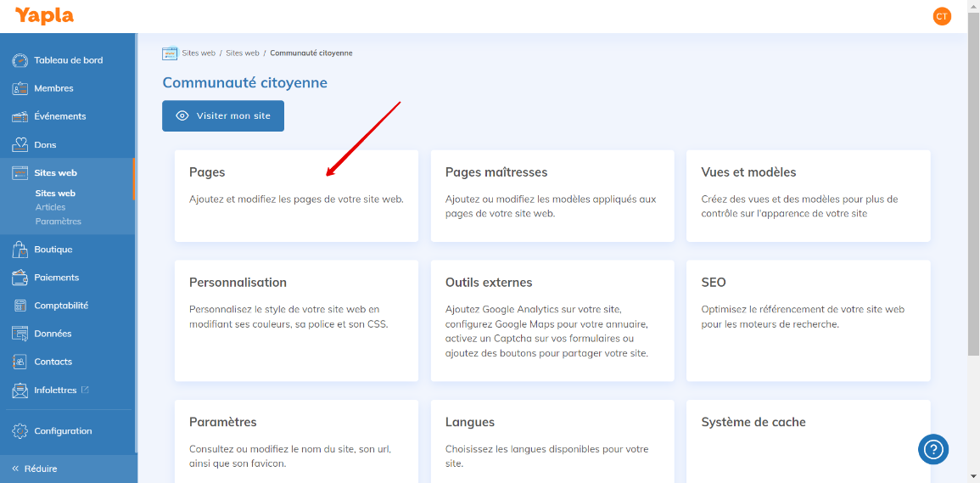Open the Paramètres sidebar submenu item

[58, 222]
